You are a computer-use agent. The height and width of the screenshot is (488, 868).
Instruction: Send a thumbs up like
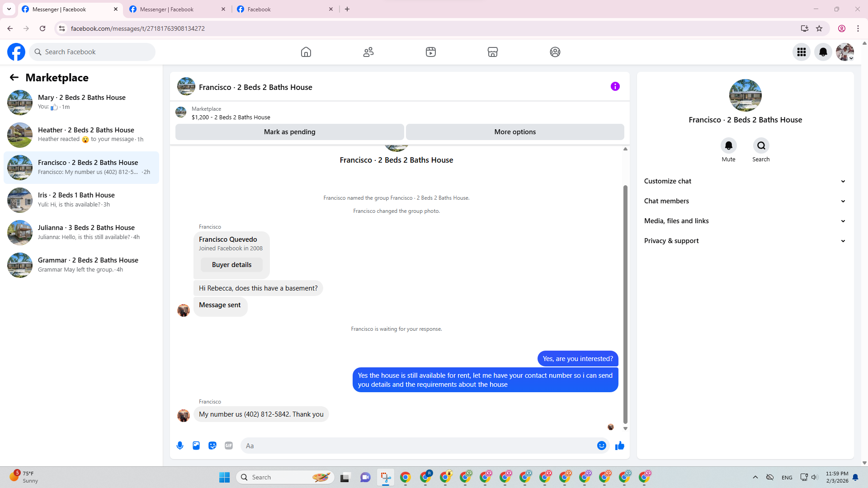619,446
